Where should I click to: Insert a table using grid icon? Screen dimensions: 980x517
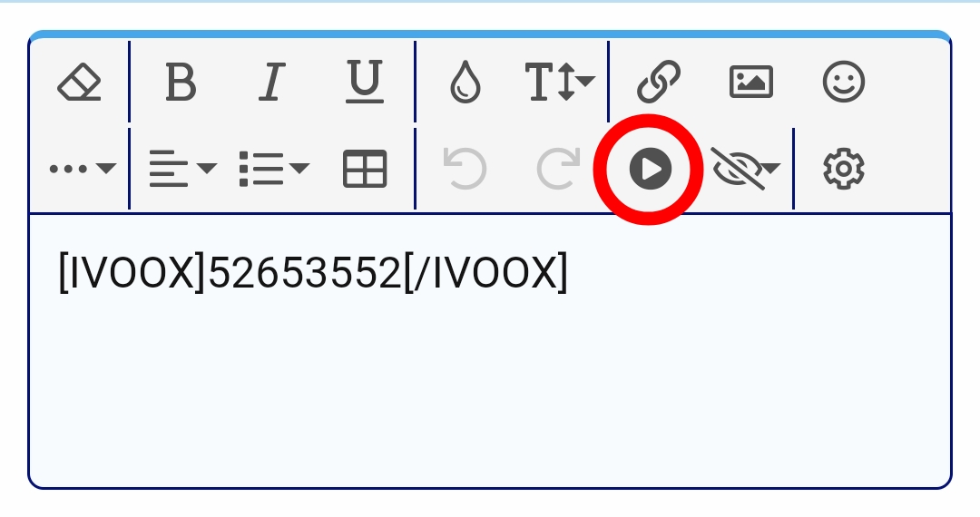(365, 169)
